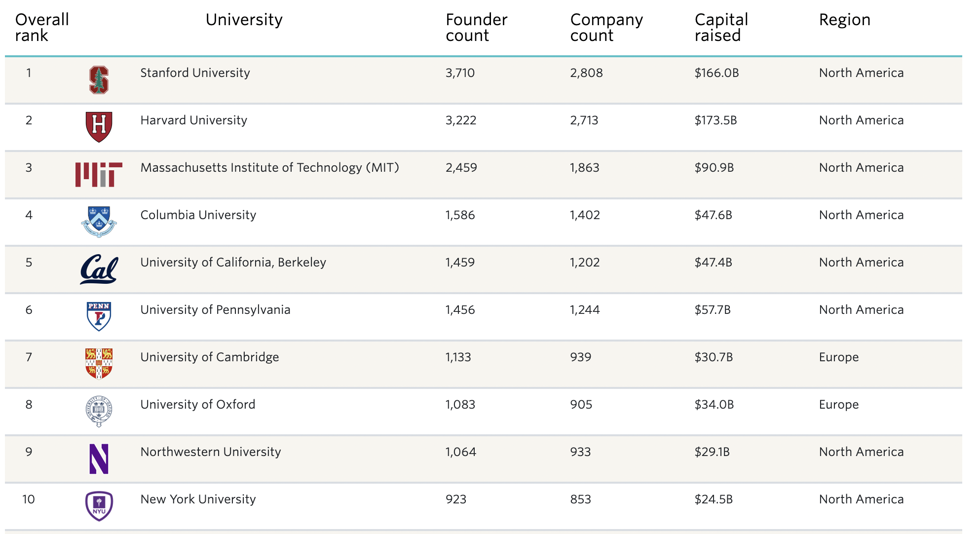
Task: Click the University of Oxford seal icon
Action: 99,411
